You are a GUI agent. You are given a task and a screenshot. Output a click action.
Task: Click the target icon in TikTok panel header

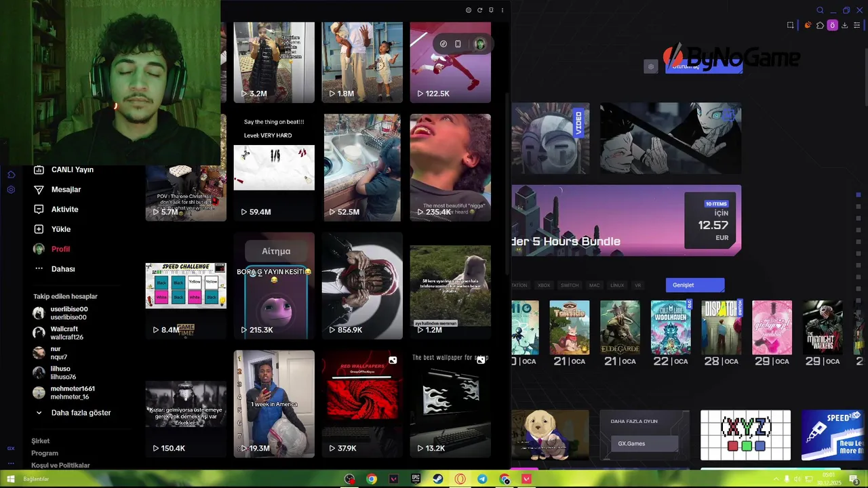click(468, 10)
